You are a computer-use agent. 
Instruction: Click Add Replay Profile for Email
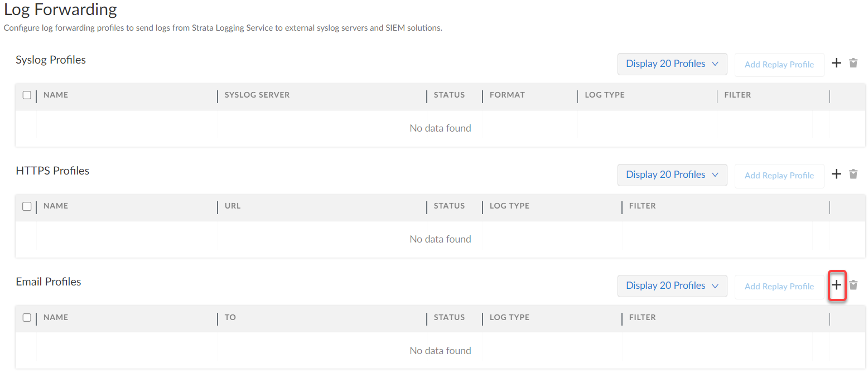pos(779,287)
